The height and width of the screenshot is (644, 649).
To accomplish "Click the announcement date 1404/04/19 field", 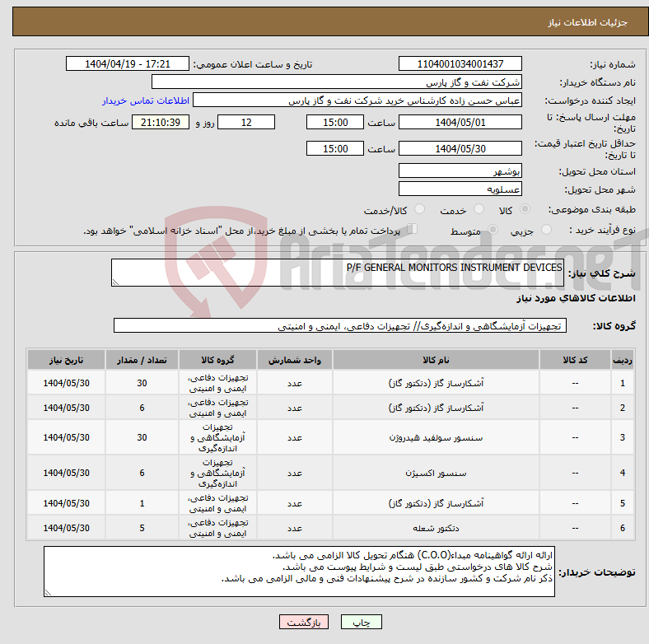I will tap(128, 63).
